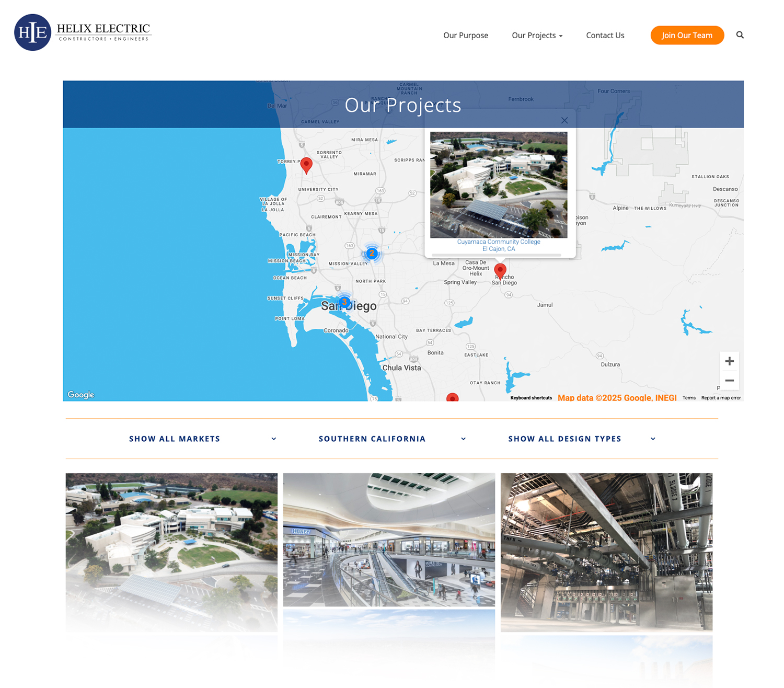Close the Cuyamaca College map popup
The width and height of the screenshot is (784, 688).
point(564,120)
